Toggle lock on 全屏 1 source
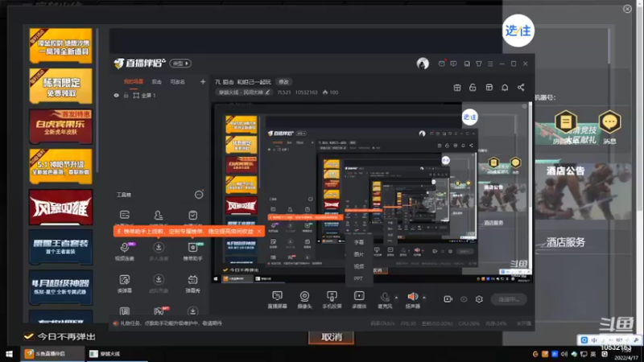 [126, 95]
